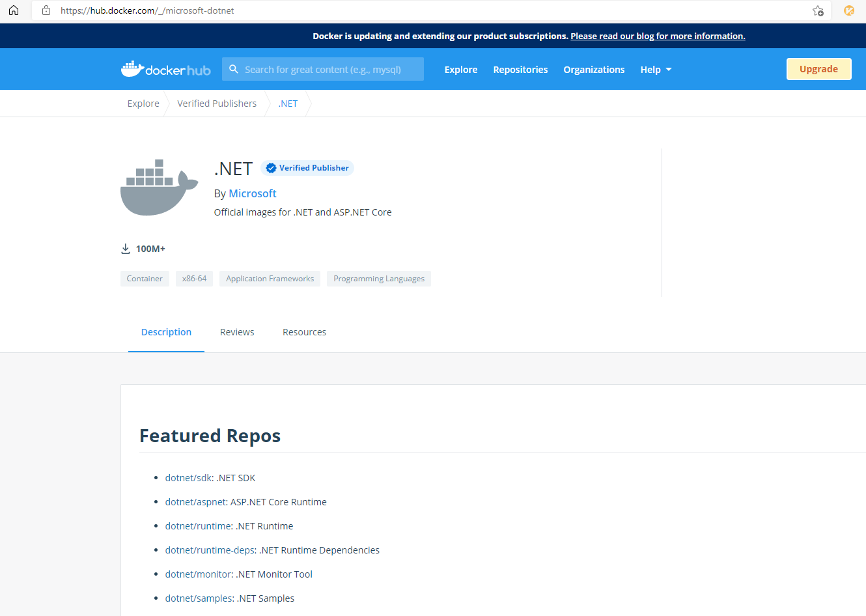Select the Description tab
Screen dimensions: 866x616
coord(166,332)
